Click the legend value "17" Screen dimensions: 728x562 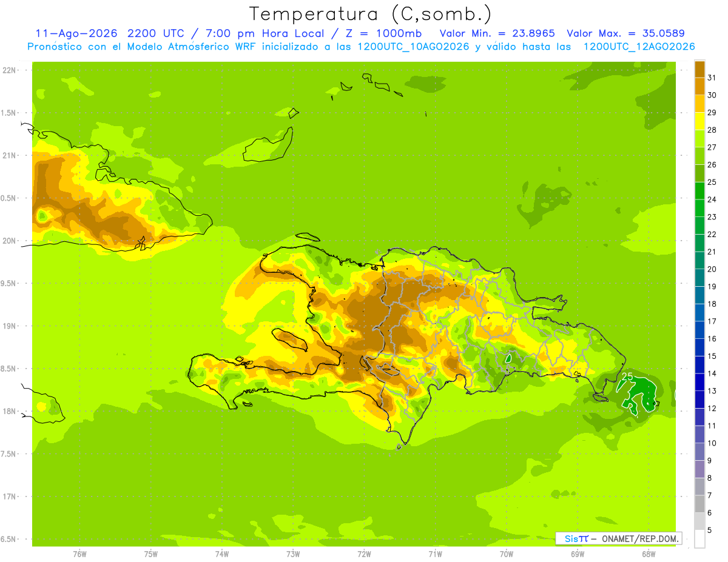[x=712, y=321]
